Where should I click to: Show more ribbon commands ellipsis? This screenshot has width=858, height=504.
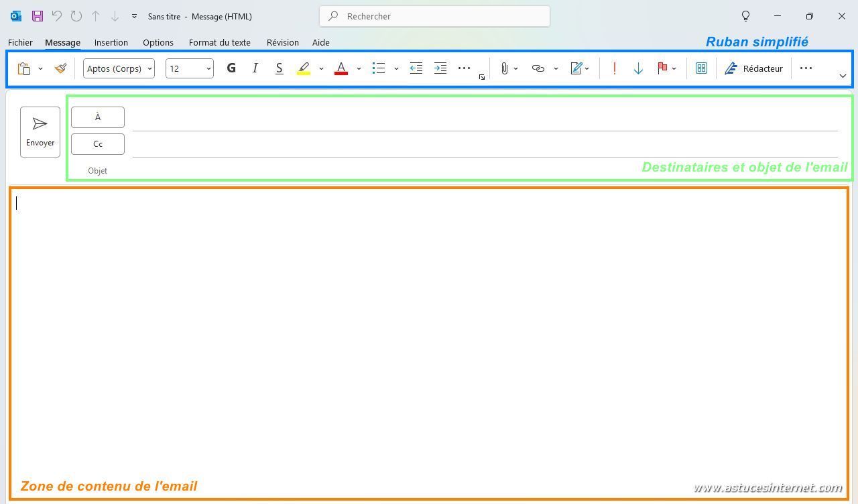click(x=806, y=68)
